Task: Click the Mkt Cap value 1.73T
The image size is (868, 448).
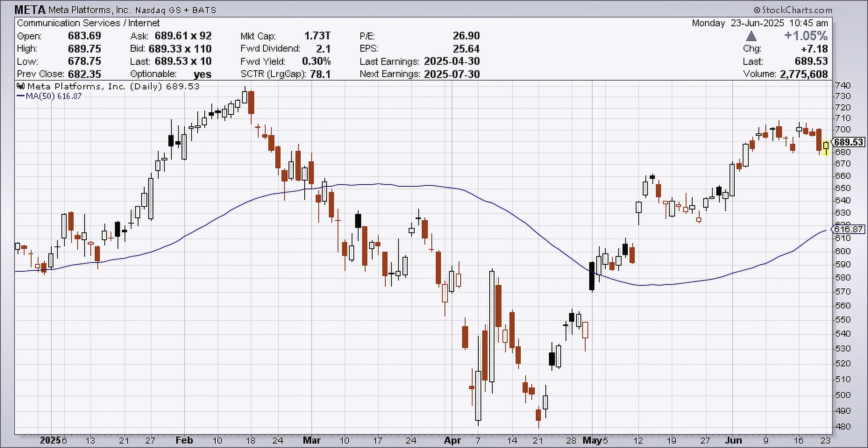Action: pos(317,36)
